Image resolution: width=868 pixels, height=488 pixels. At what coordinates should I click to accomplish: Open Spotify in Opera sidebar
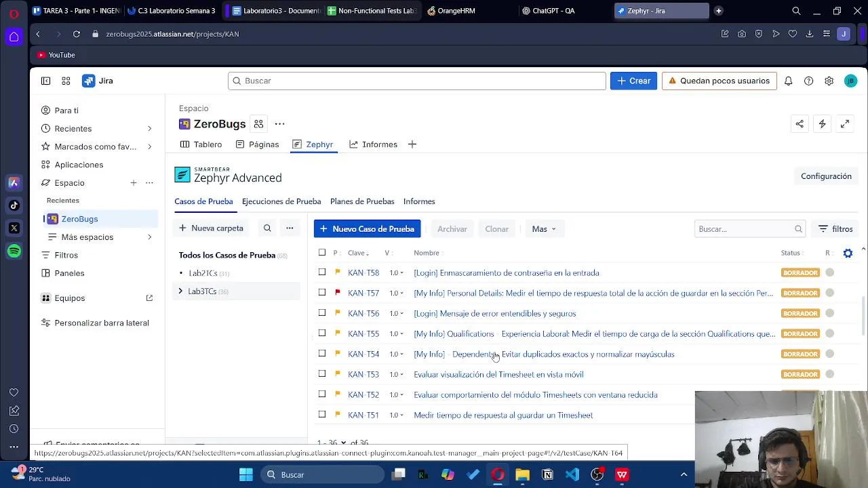[14, 251]
